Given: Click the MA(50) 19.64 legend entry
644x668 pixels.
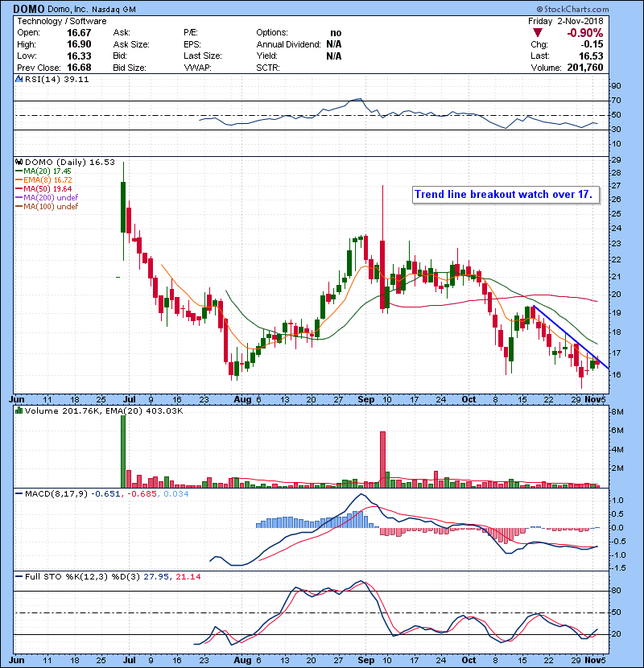Looking at the screenshot, I should coord(43,189).
